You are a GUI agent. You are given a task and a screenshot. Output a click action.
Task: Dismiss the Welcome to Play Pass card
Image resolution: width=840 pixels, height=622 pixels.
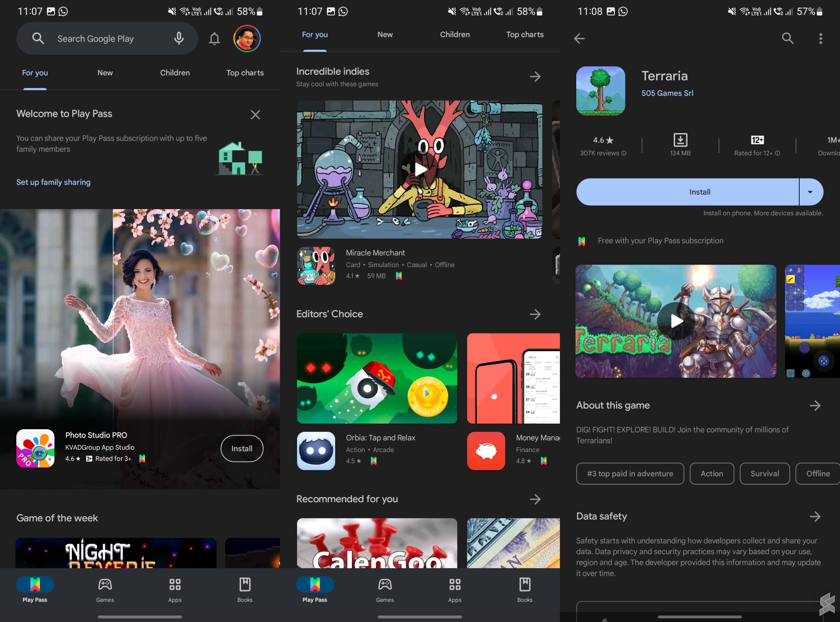pos(255,115)
